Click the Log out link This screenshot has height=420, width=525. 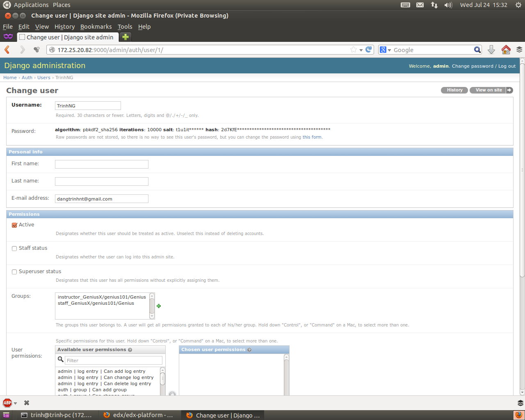click(x=507, y=66)
